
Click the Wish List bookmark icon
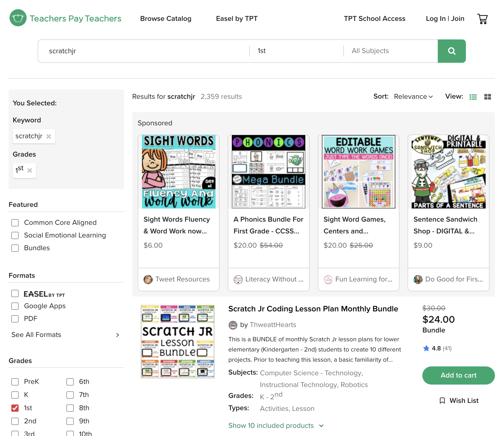[x=442, y=400]
